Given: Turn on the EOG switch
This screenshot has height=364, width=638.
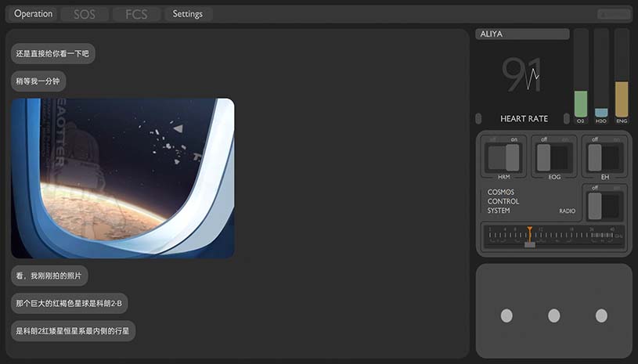Looking at the screenshot, I should click(x=553, y=158).
